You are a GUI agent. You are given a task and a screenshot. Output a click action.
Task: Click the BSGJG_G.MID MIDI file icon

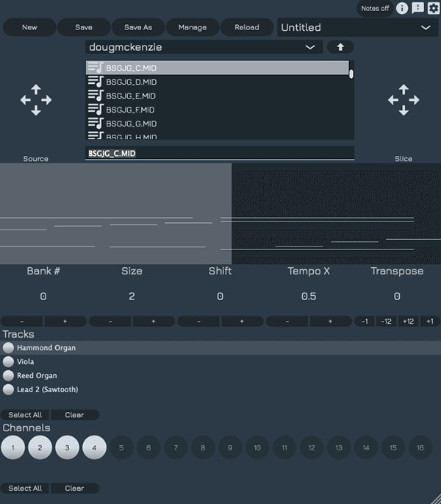click(x=96, y=124)
